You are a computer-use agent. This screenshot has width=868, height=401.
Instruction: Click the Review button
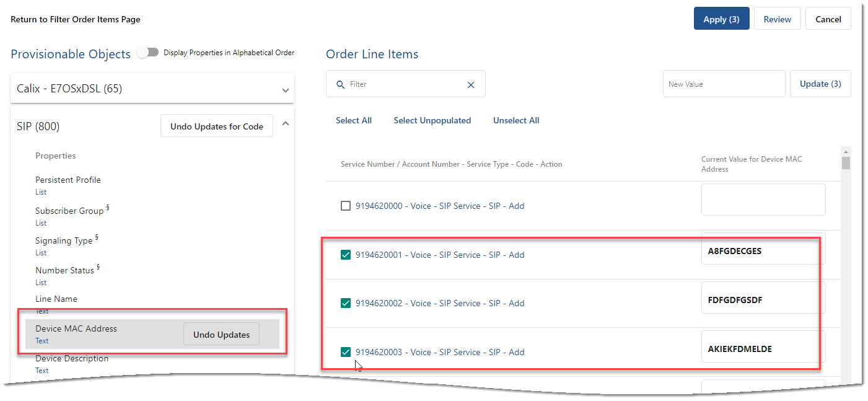(777, 19)
